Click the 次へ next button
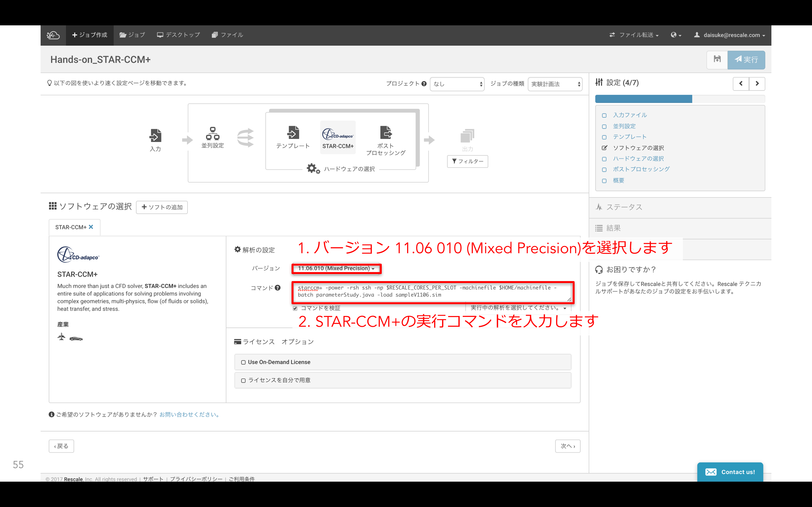The width and height of the screenshot is (812, 507). (567, 446)
